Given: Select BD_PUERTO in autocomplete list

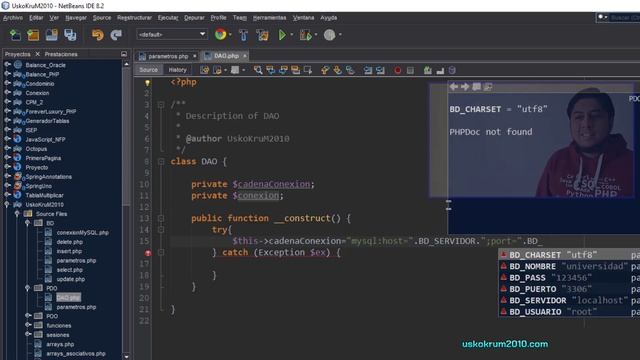Looking at the screenshot, I should [x=569, y=289].
